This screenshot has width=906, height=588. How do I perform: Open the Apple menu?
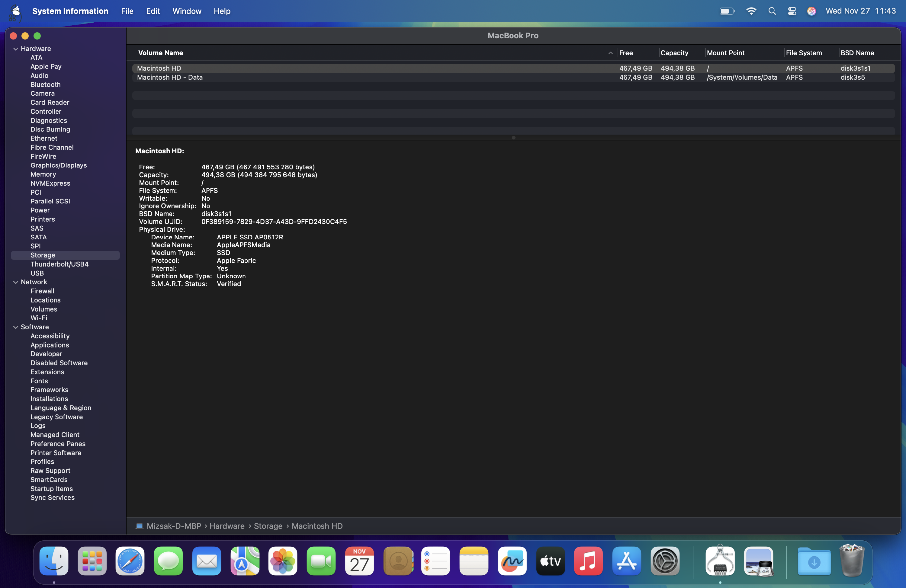[x=16, y=11]
